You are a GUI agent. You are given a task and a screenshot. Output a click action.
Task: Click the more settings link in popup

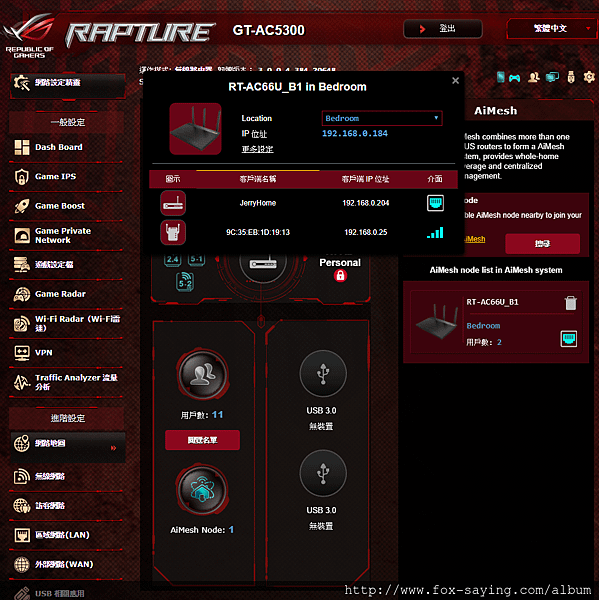click(257, 149)
